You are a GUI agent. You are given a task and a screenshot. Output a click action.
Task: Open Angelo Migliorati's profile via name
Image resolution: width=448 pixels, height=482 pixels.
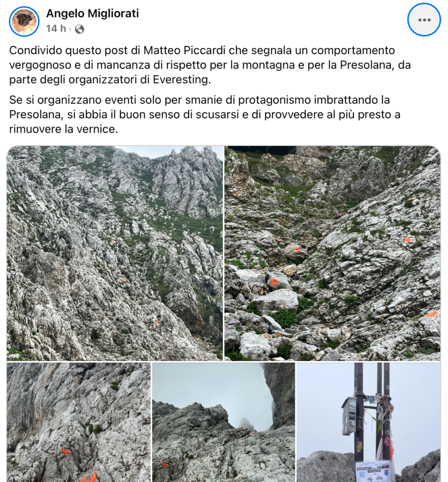click(x=93, y=13)
